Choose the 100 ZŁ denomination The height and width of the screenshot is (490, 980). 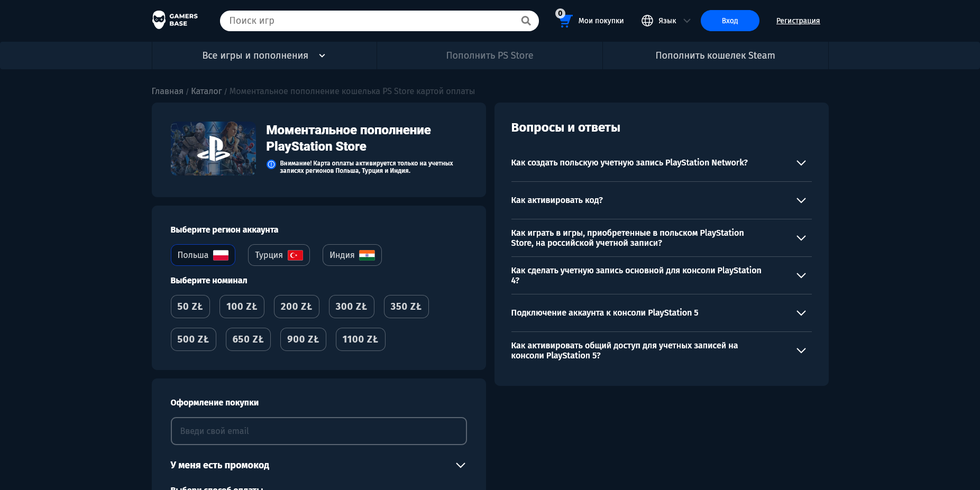coord(242,307)
